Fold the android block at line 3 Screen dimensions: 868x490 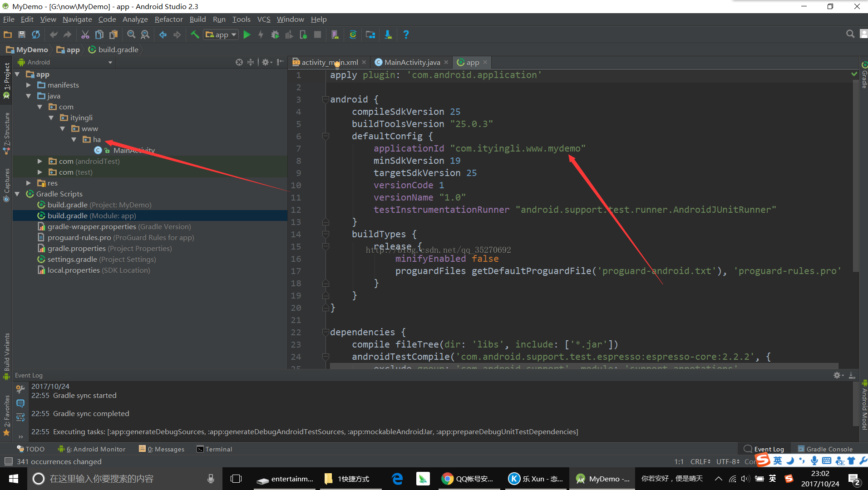pos(325,99)
